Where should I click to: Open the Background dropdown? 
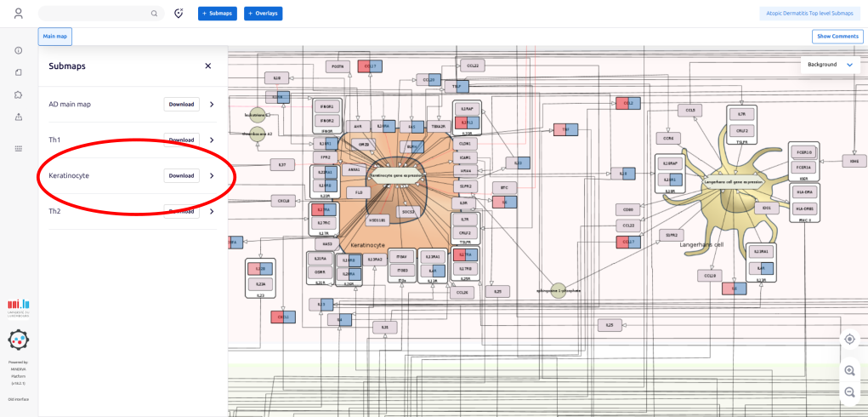pos(829,65)
